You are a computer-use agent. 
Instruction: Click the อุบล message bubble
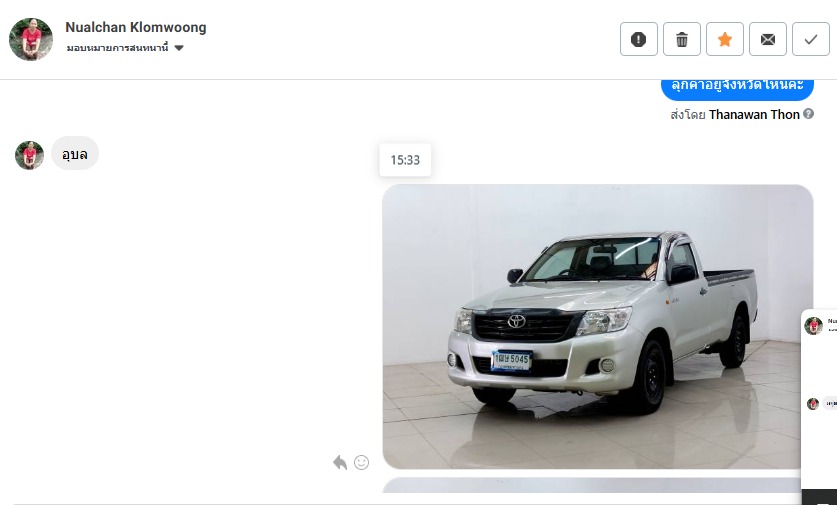click(75, 154)
